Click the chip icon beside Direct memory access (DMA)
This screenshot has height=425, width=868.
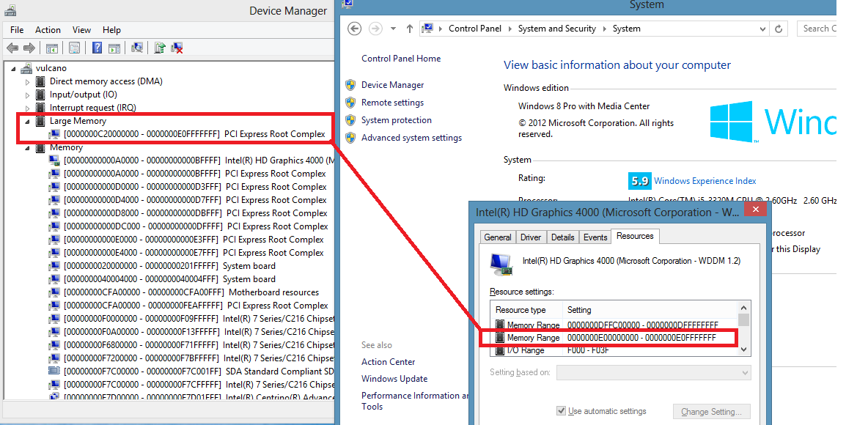pyautogui.click(x=40, y=81)
